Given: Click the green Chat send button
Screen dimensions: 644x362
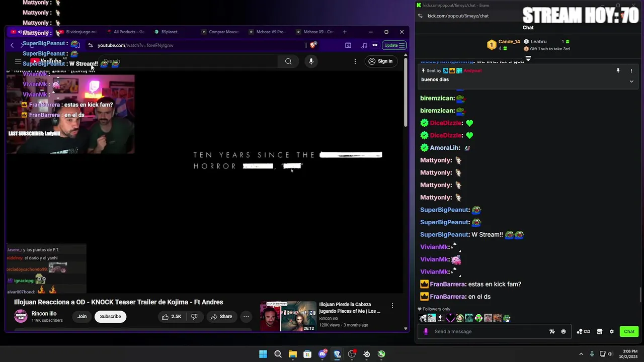Looking at the screenshot, I should pyautogui.click(x=629, y=332).
